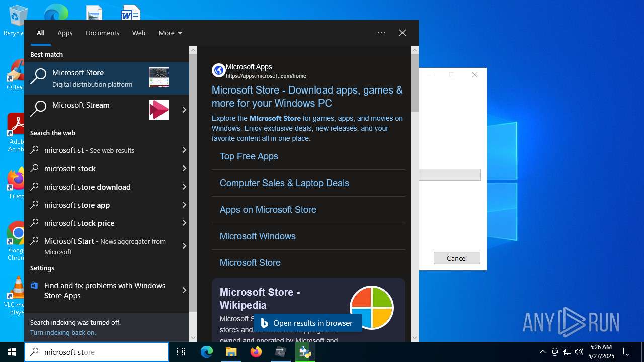Expand 'microsoft stock price' suggestion arrow
Screen dimensions: 644x362
184,223
